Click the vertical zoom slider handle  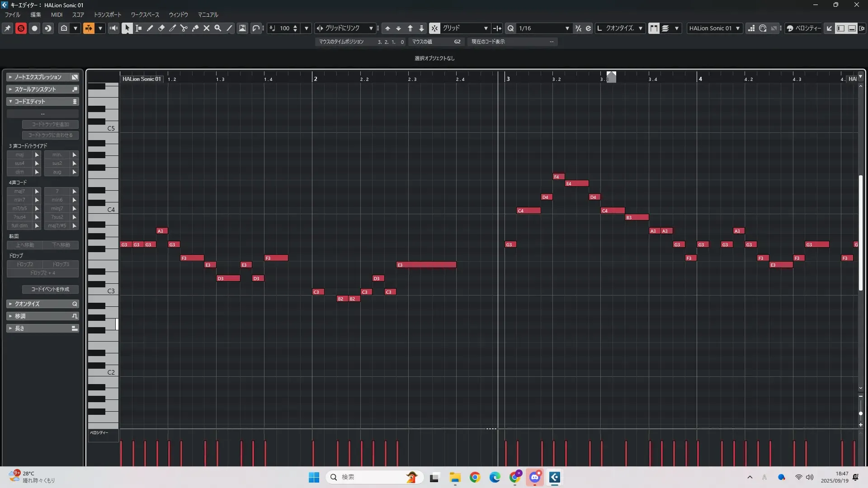861,413
